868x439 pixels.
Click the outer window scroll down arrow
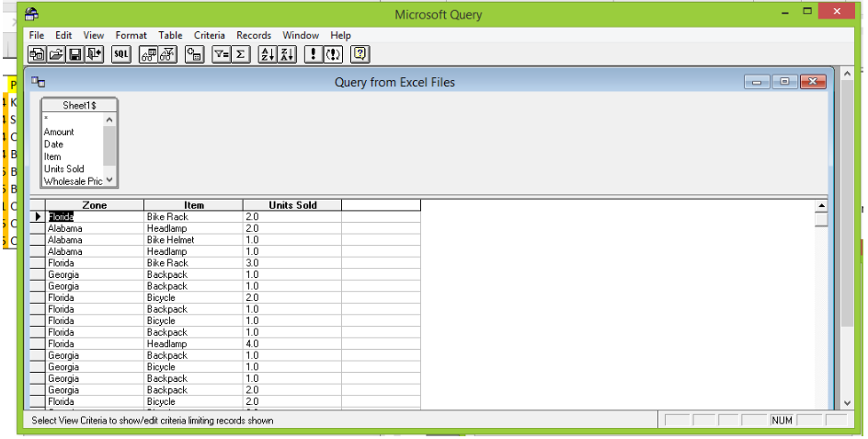click(847, 403)
